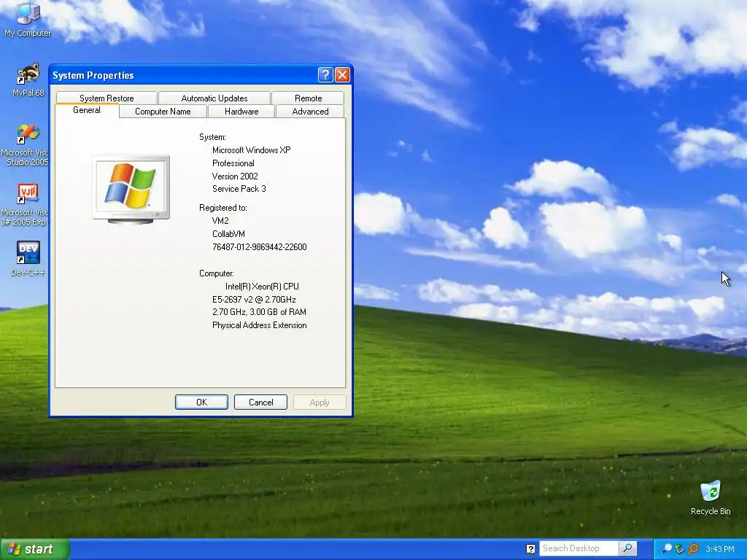Close the System Properties dialog with X
The height and width of the screenshot is (560, 747).
343,75
